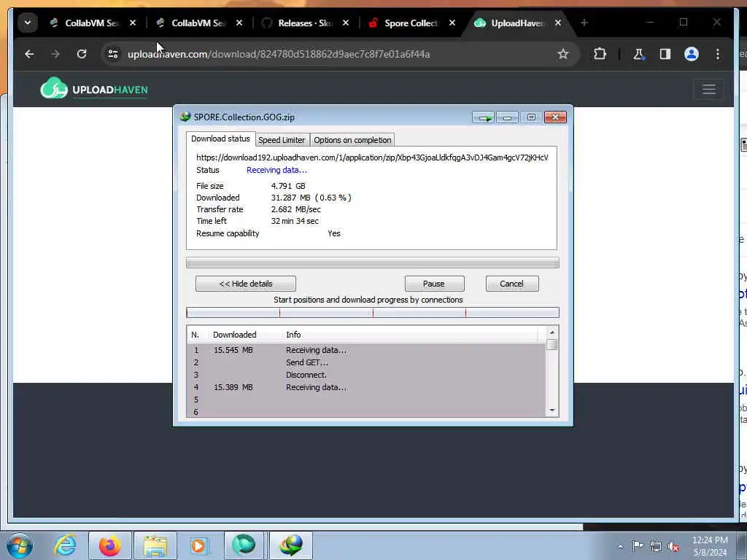Minimize the SPORE.Collection.GOG.zip dialog

pos(508,117)
